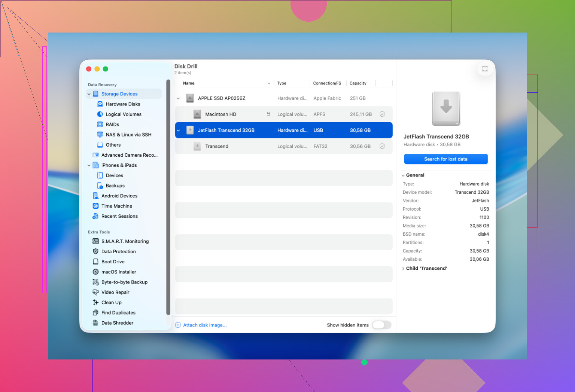
Task: Click BSD name value disk4
Action: coord(483,234)
